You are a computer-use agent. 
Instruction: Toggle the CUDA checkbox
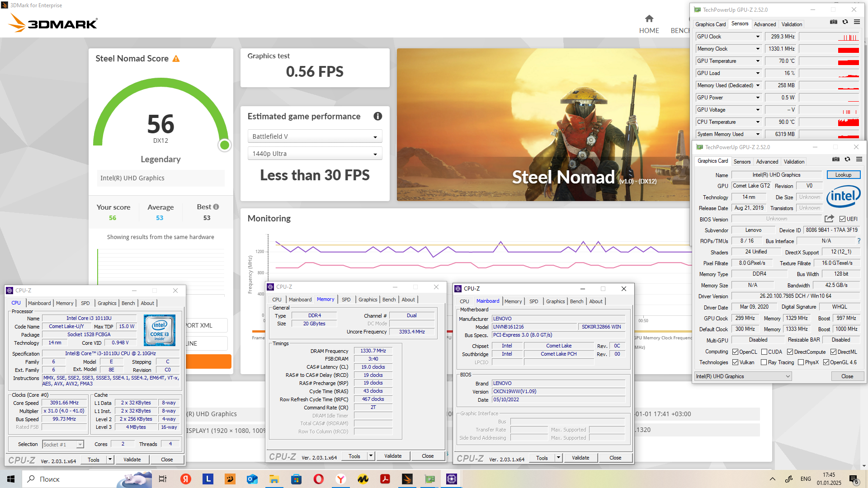[764, 352]
